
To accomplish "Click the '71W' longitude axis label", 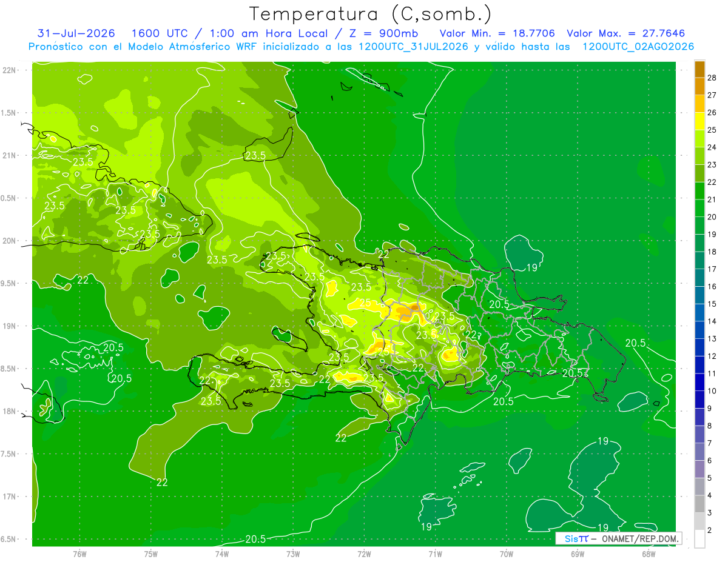I will pyautogui.click(x=435, y=554).
